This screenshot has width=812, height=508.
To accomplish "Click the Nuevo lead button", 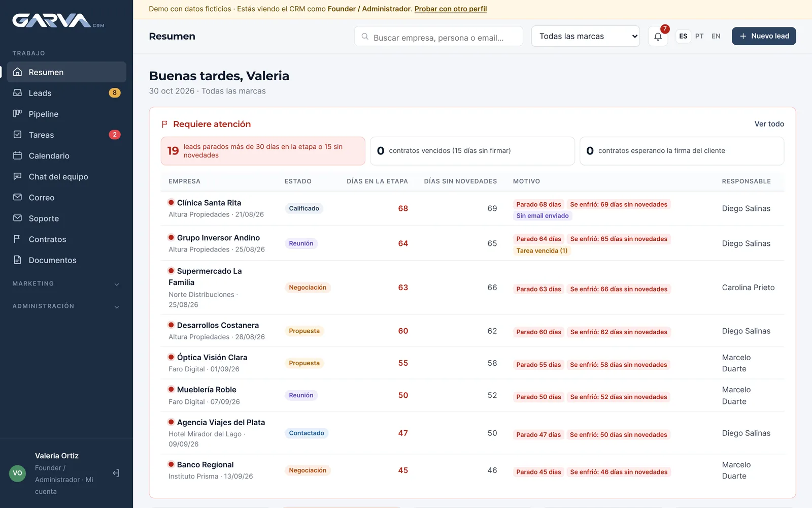I will coord(764,36).
